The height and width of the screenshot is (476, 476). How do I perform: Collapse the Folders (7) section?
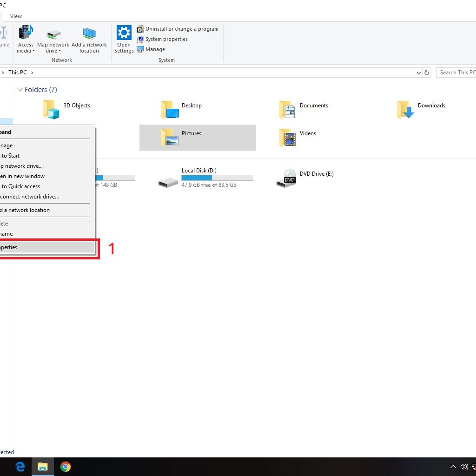[x=20, y=89]
